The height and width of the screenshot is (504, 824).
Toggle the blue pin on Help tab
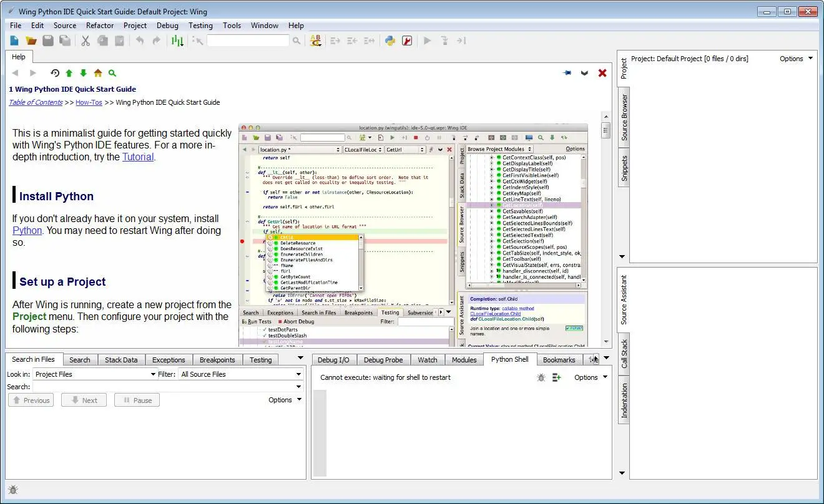pos(567,73)
